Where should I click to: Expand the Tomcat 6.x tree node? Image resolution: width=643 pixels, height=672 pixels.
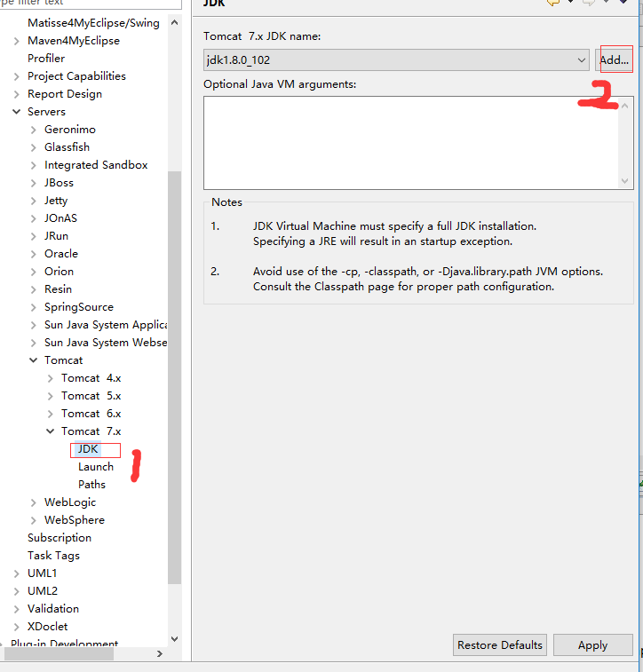coord(50,414)
